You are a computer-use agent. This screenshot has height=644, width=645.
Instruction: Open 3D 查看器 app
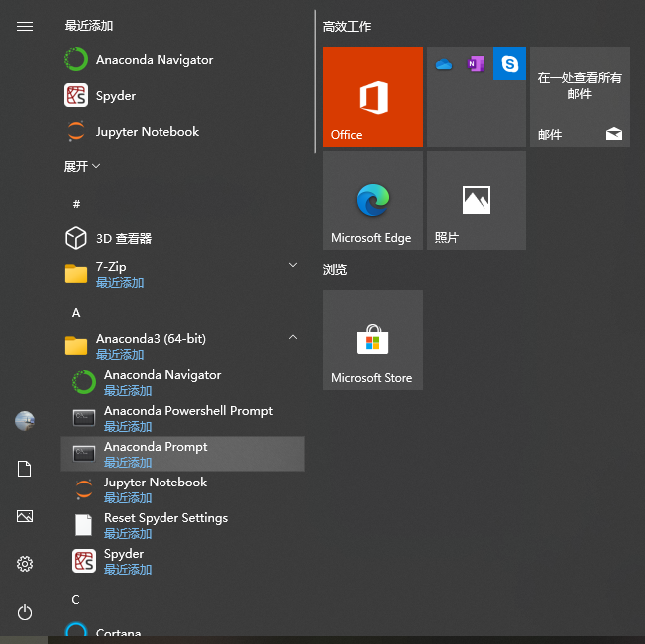tap(182, 238)
